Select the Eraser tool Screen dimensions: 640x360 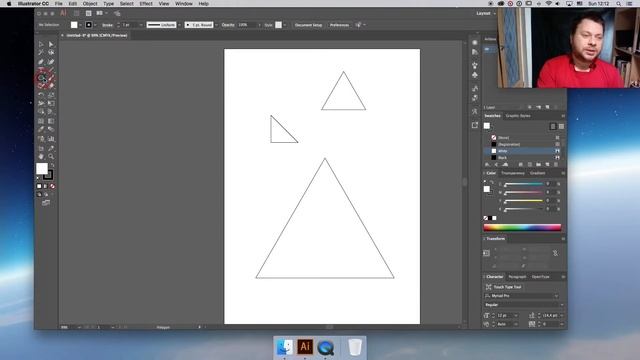click(51, 86)
